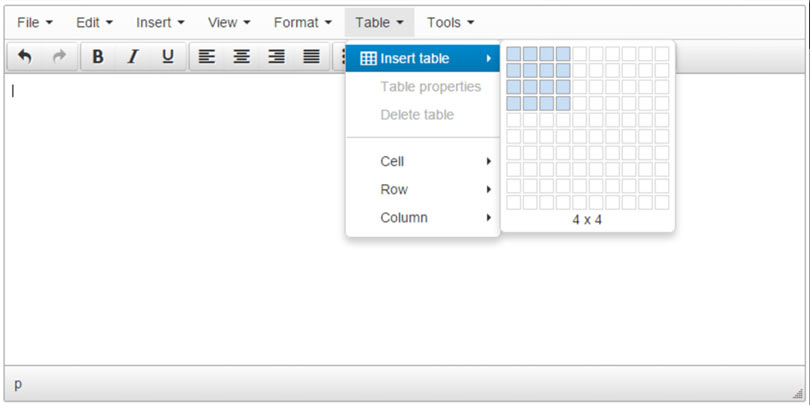Image resolution: width=810 pixels, height=405 pixels.
Task: Align text left icon
Action: (x=207, y=56)
